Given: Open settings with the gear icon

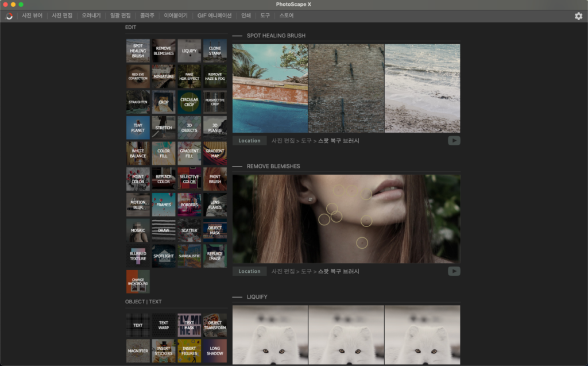Looking at the screenshot, I should click(x=578, y=16).
